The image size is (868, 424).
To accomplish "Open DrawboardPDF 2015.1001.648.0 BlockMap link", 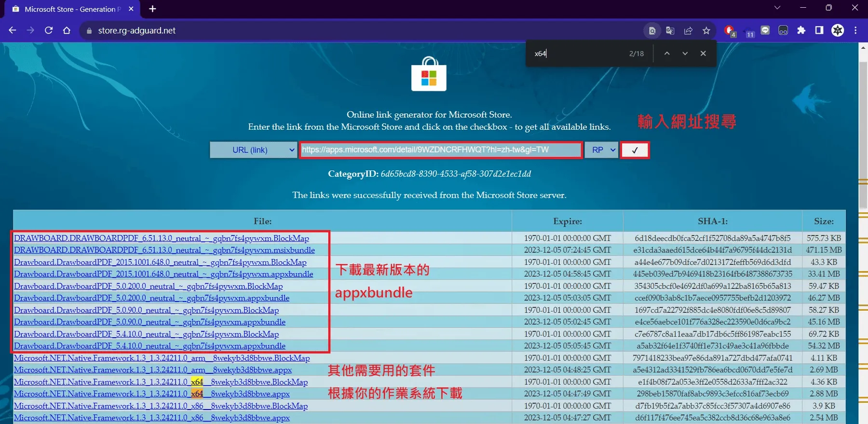I will [x=160, y=262].
